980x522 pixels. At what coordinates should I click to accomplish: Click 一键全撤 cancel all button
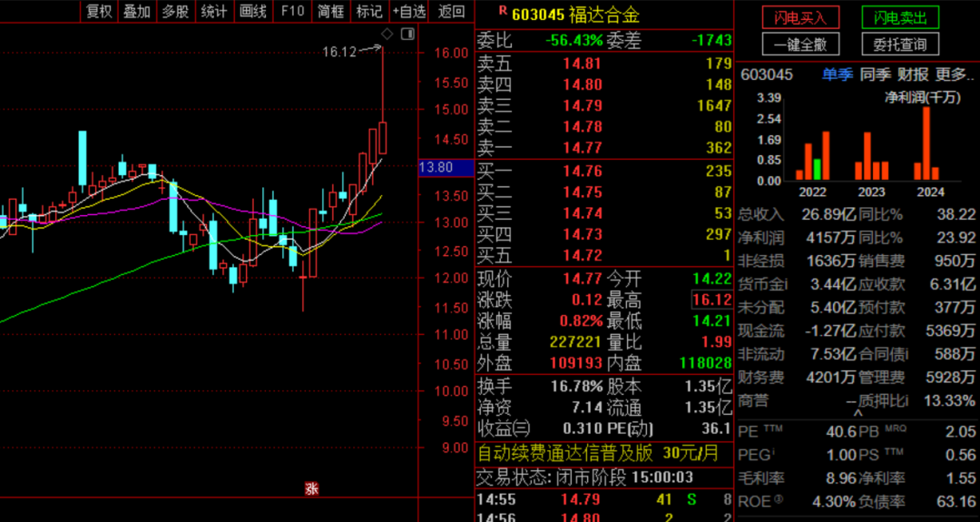(800, 44)
